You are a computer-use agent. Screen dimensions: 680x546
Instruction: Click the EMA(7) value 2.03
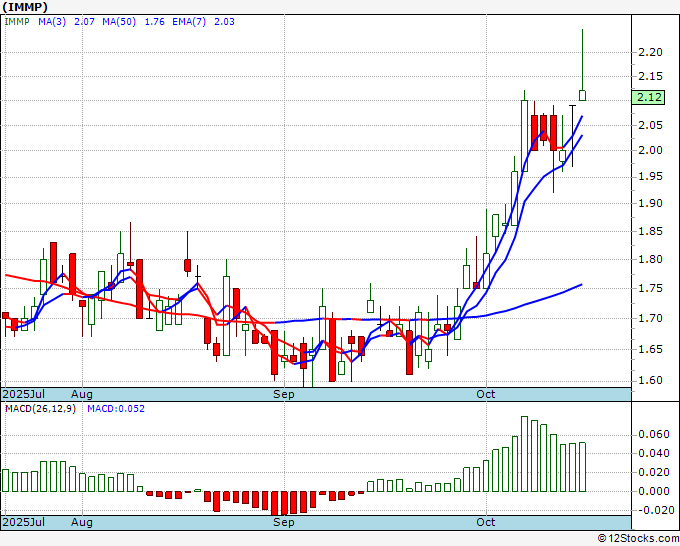224,22
